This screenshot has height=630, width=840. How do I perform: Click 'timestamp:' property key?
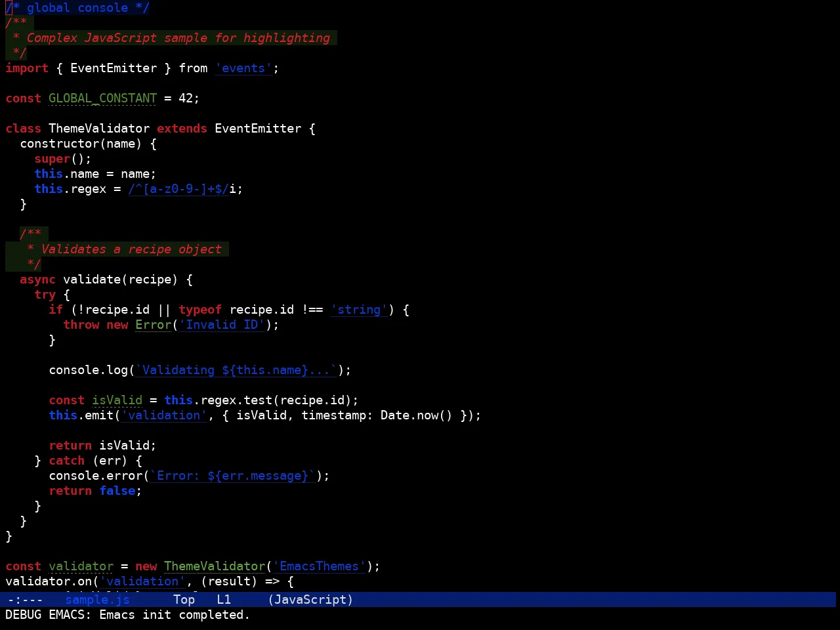(x=337, y=415)
